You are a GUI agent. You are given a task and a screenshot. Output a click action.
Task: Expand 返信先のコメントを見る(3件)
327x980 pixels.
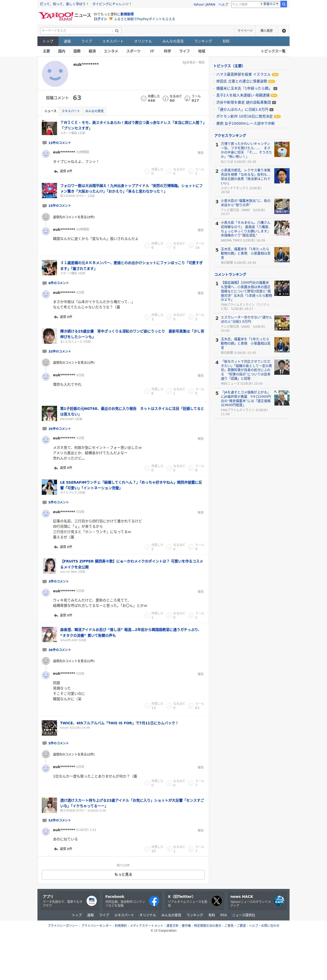coord(73,217)
